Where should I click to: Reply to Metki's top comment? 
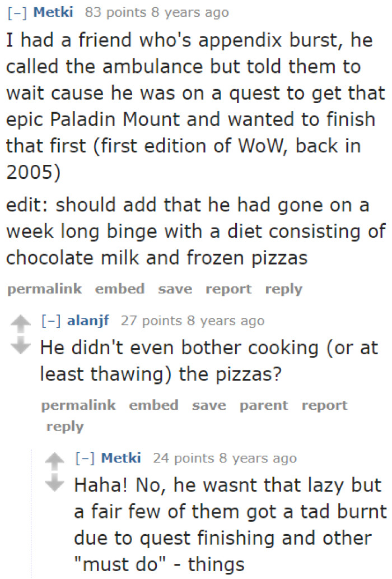tap(283, 289)
